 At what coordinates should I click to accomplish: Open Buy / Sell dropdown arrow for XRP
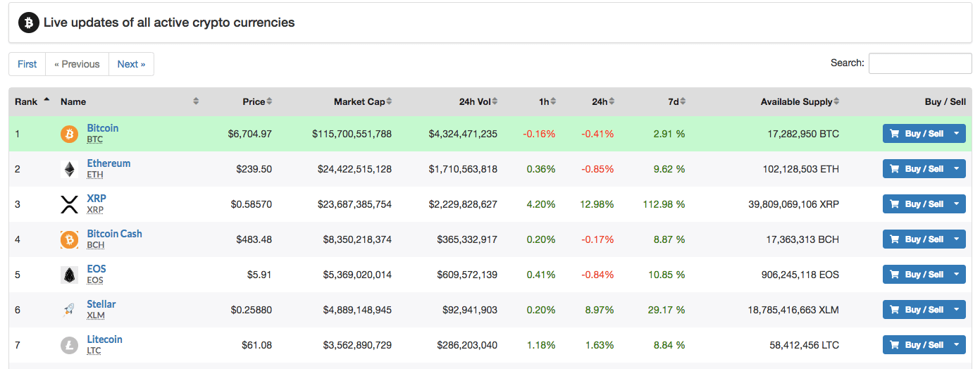pos(957,204)
